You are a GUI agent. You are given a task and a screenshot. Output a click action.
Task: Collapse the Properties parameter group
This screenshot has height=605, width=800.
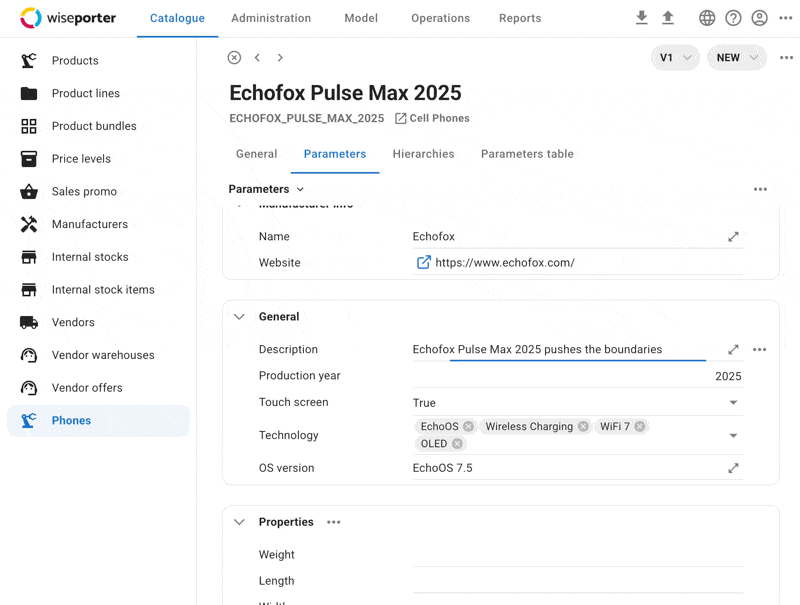click(239, 522)
